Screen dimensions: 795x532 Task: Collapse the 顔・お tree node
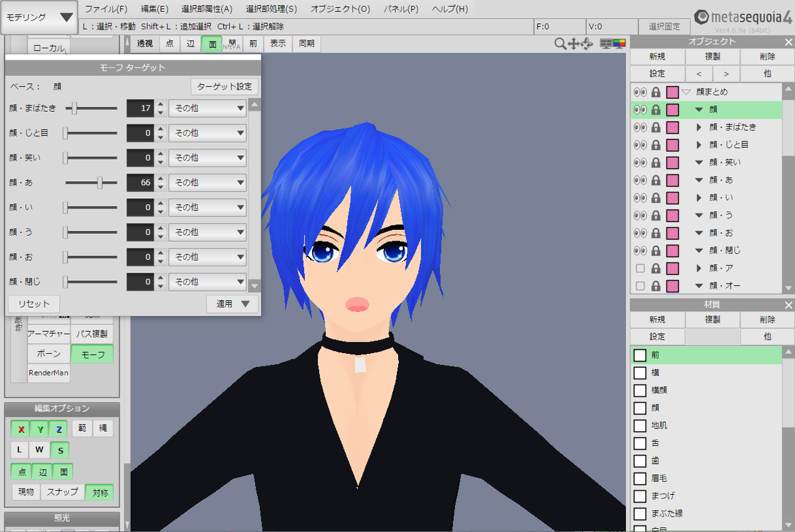[698, 233]
